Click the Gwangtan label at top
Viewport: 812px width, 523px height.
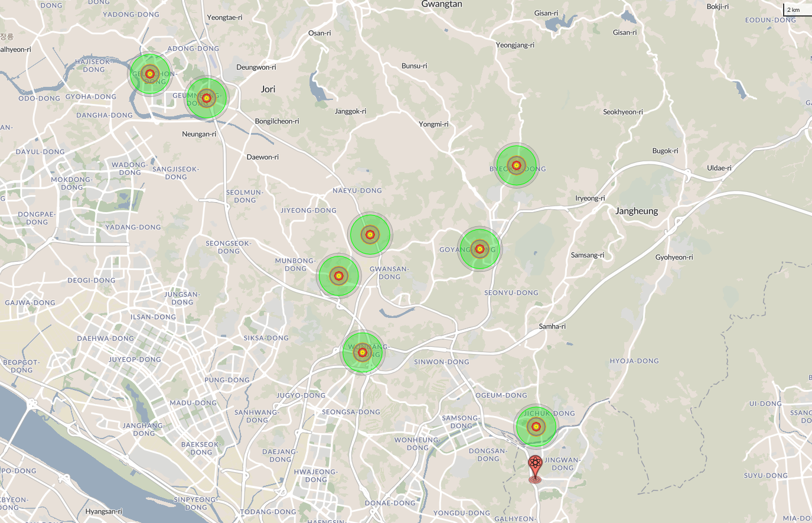(x=441, y=5)
